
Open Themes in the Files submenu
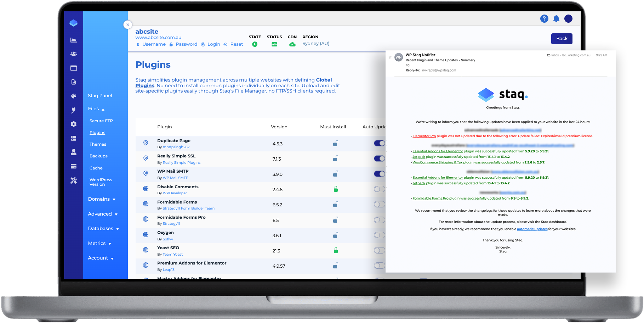coord(98,144)
